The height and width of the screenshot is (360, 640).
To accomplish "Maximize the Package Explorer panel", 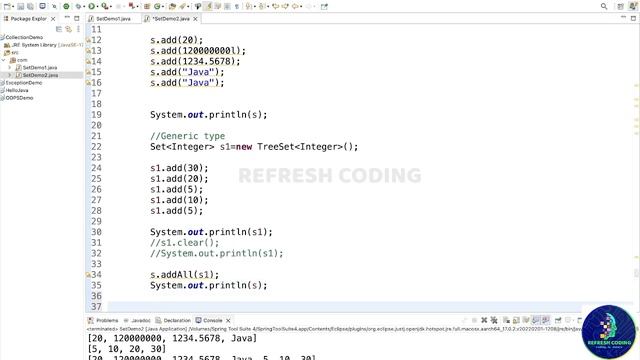I will [x=77, y=18].
